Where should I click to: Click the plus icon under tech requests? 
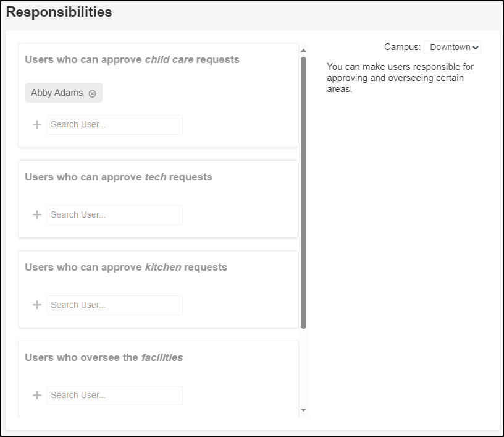click(x=37, y=214)
